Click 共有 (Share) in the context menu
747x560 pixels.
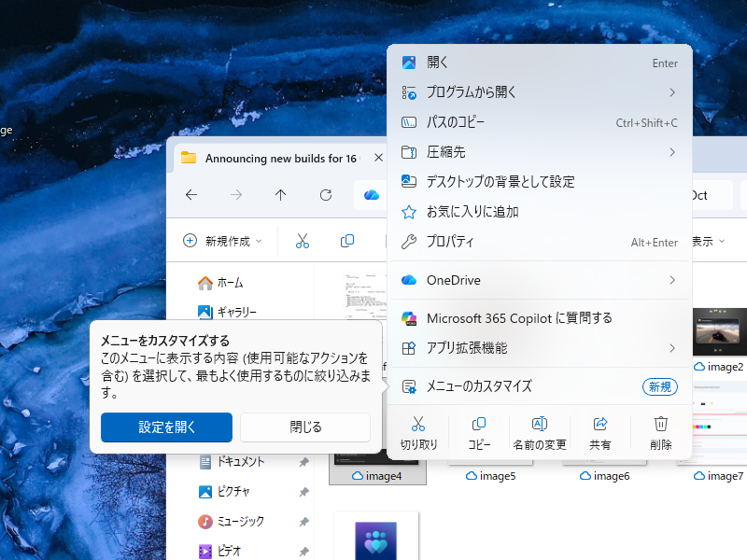pyautogui.click(x=599, y=433)
